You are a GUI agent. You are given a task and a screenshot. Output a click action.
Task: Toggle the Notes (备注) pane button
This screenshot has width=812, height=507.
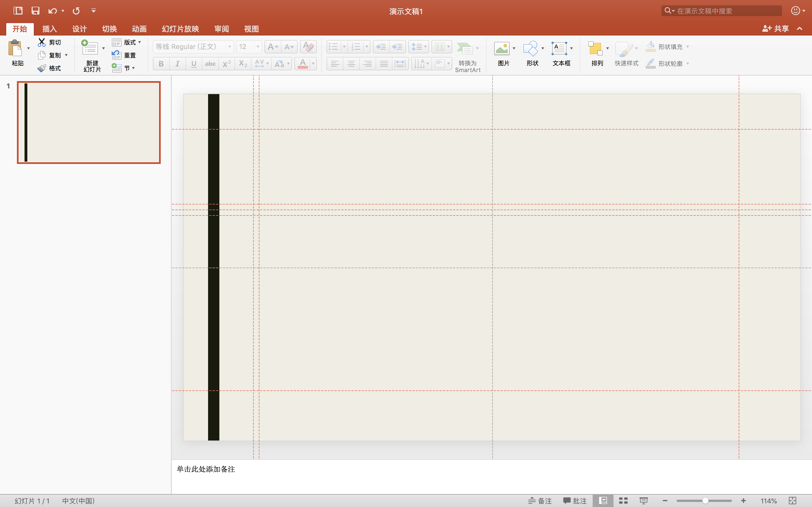coord(540,501)
